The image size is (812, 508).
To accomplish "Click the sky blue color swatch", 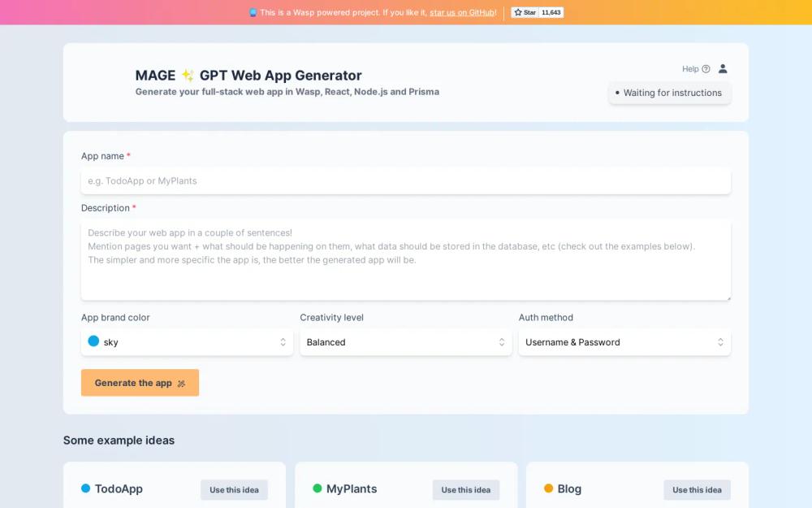I will [x=93, y=341].
